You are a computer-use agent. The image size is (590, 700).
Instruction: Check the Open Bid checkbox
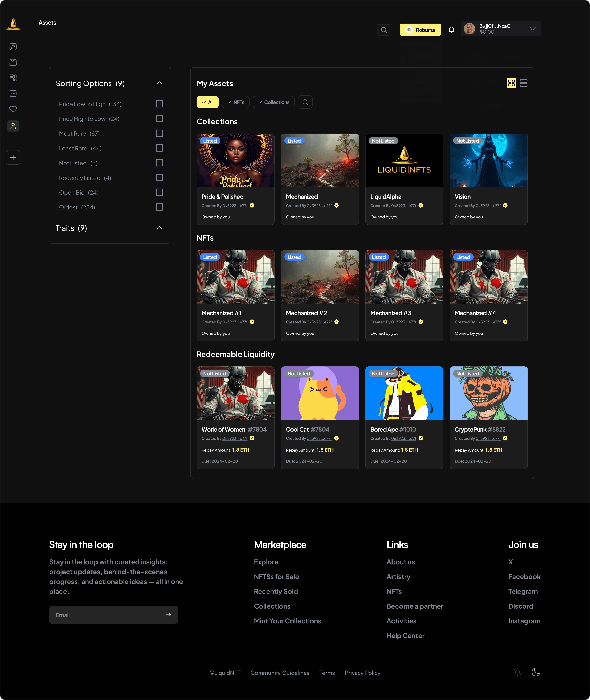click(159, 192)
